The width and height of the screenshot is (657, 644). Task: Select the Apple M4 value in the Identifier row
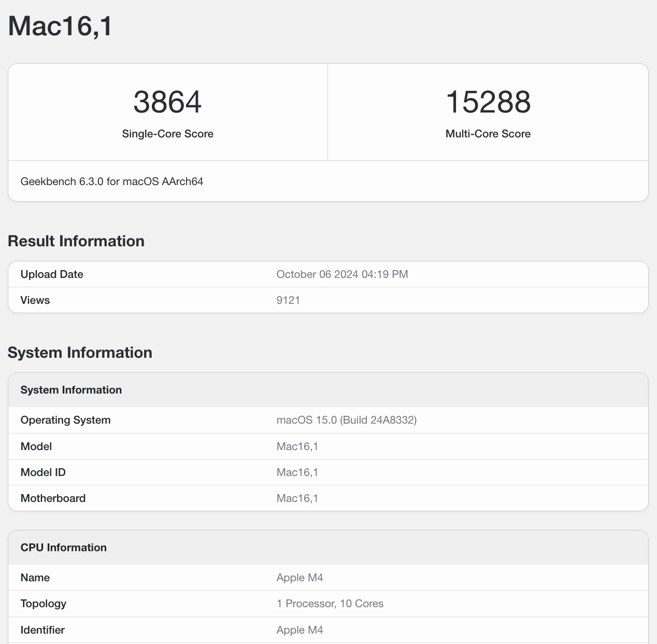point(300,630)
